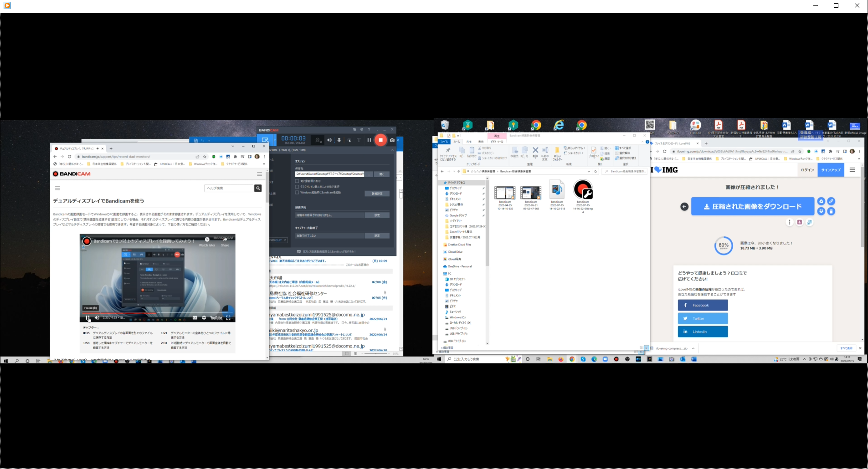Select bandicam 2022-04-25 video thumbnail

[505, 193]
